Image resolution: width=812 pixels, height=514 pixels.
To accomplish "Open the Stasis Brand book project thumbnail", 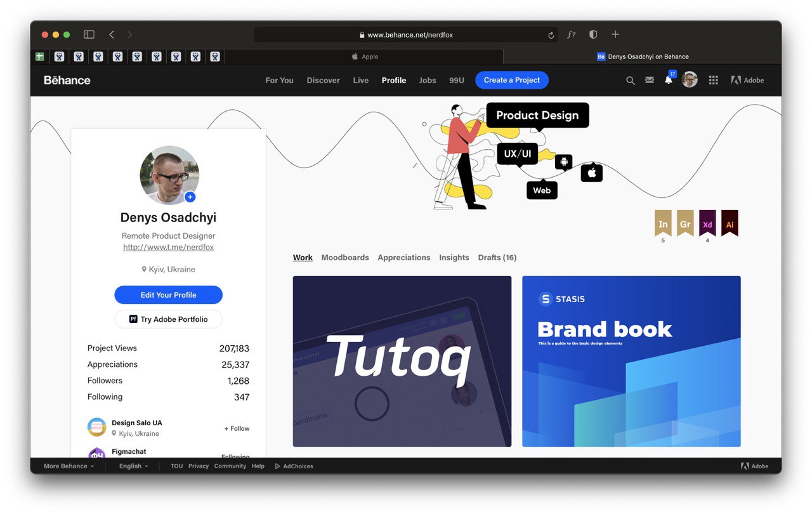I will pos(631,361).
